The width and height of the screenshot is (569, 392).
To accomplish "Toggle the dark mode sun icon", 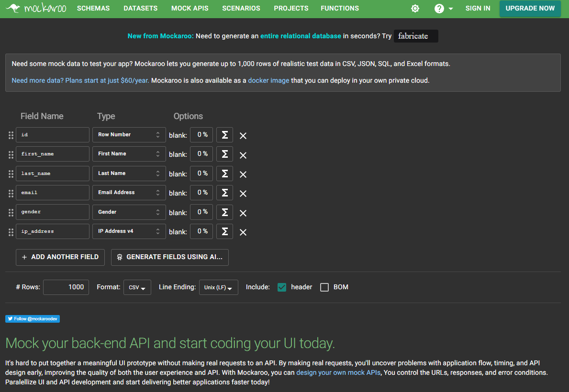I will pyautogui.click(x=415, y=8).
